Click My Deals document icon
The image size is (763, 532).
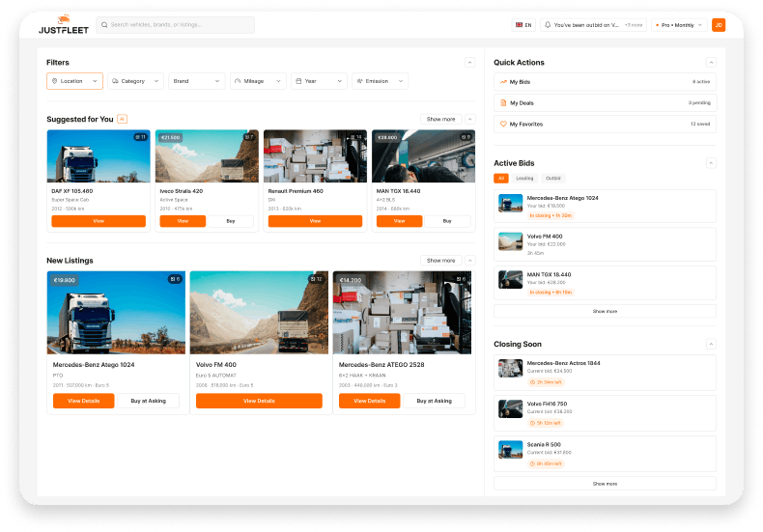(x=503, y=102)
